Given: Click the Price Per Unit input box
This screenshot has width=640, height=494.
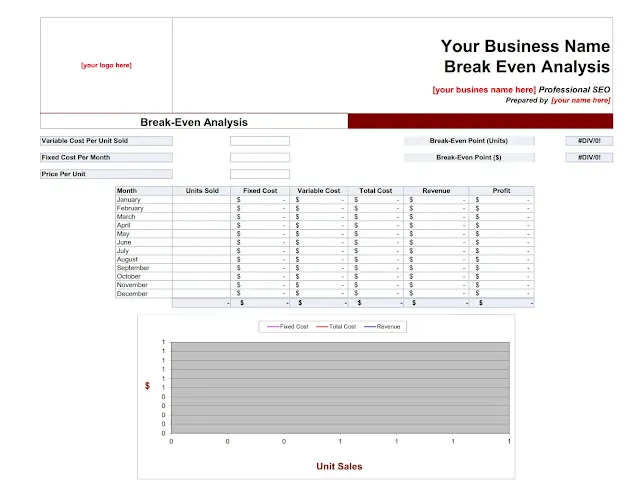Looking at the screenshot, I should (x=260, y=174).
